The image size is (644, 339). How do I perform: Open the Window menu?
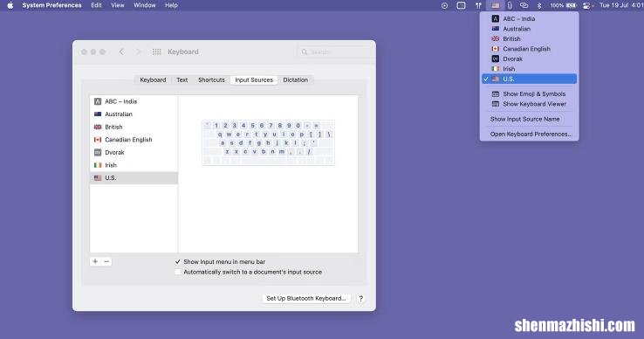[145, 5]
